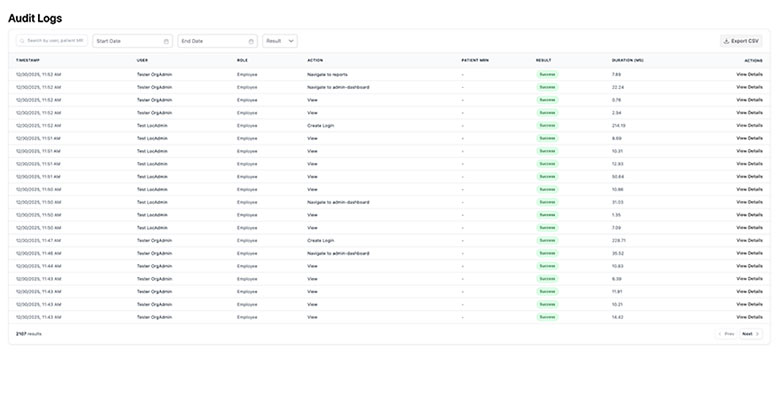Select the Action column header
The image size is (780, 420).
315,60
